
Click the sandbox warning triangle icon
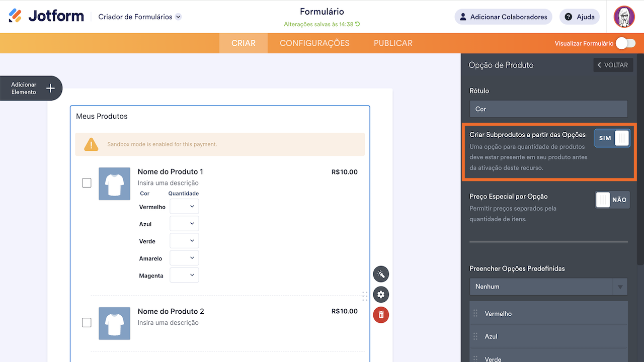point(91,144)
